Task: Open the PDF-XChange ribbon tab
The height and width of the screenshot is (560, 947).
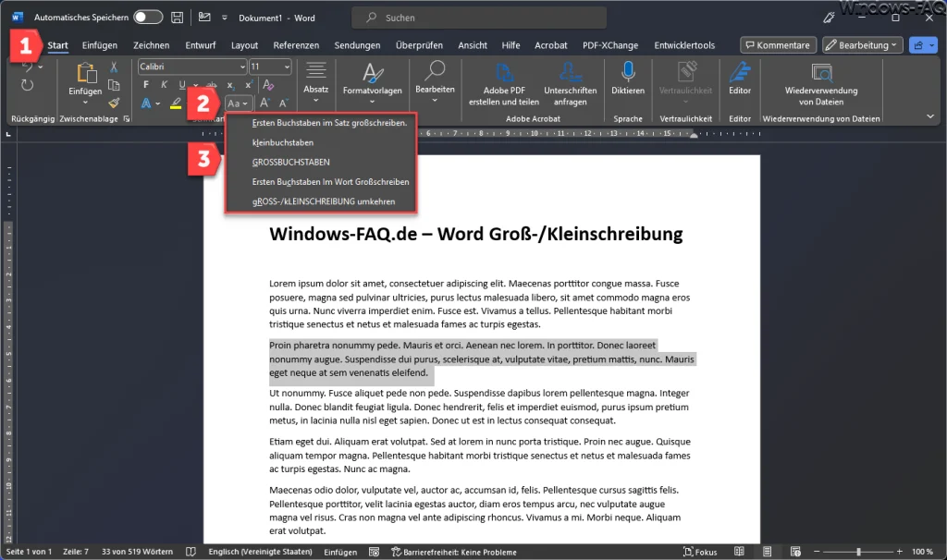Action: (x=610, y=45)
